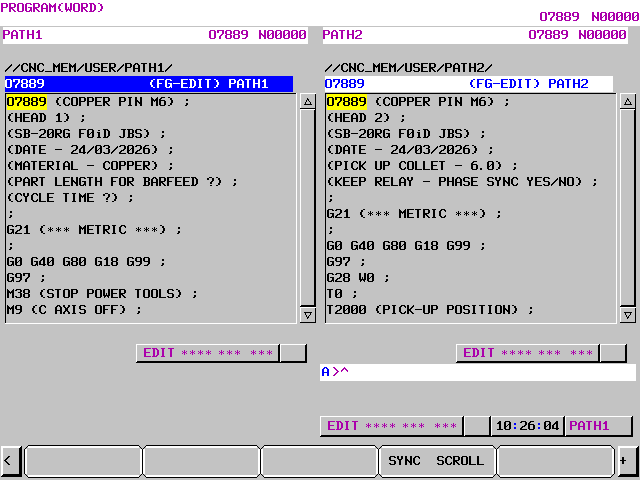Click the scroll down arrow in PATH1 editor
The image size is (640, 480).
[x=307, y=315]
